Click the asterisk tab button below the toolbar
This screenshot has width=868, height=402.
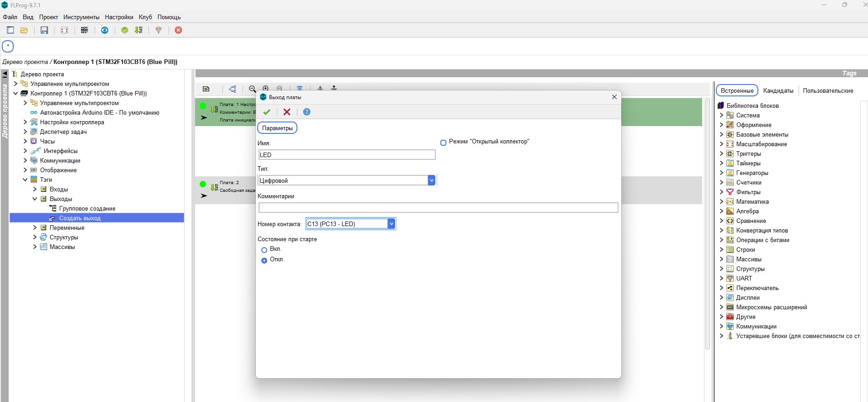8,46
